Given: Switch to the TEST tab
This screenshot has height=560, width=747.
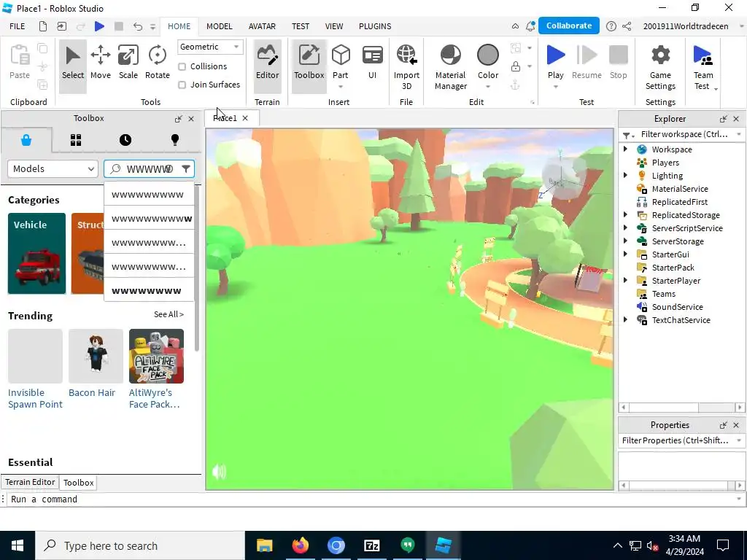Looking at the screenshot, I should [301, 26].
